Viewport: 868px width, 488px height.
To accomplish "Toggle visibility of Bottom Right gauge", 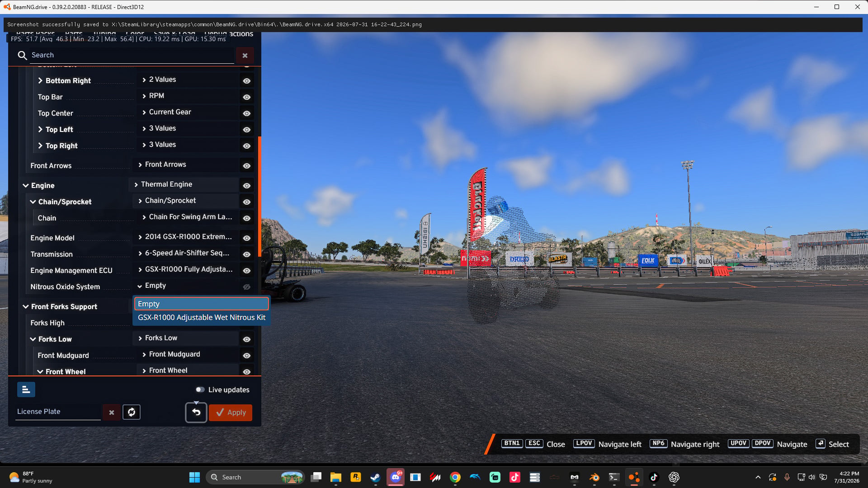I will (x=246, y=81).
